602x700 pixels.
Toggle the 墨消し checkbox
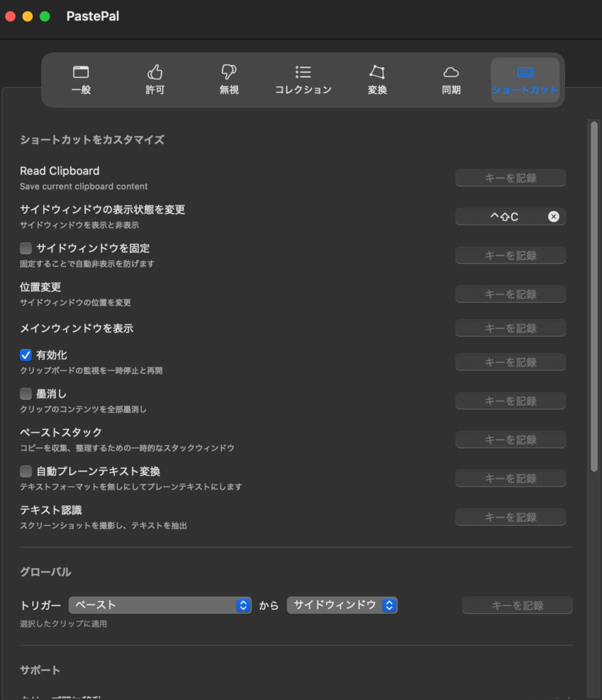tap(26, 394)
